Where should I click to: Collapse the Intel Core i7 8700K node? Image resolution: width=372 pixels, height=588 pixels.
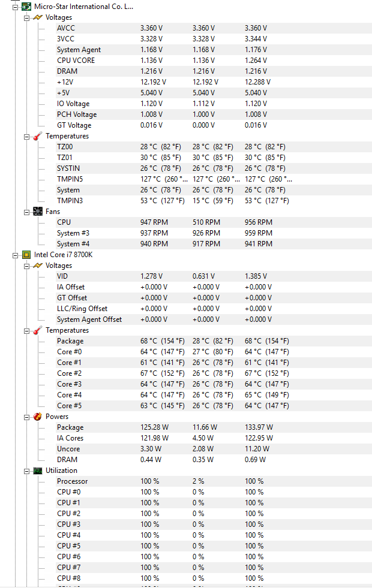15,255
